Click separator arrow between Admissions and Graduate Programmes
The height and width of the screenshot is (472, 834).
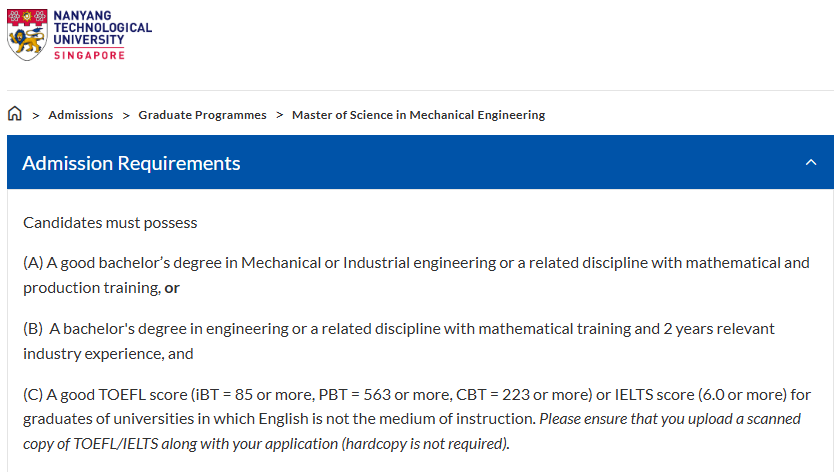tap(126, 115)
